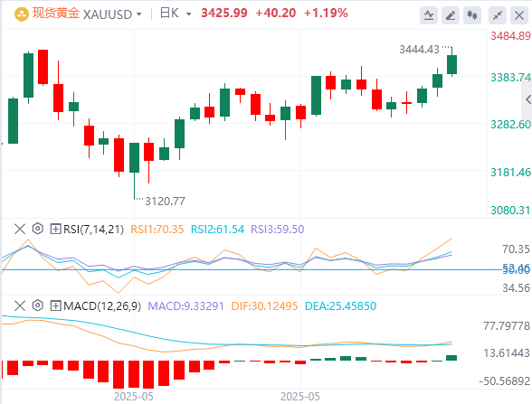The width and height of the screenshot is (532, 404).
Task: Click the latest candlestick at 3444.43 high
Action: point(451,64)
